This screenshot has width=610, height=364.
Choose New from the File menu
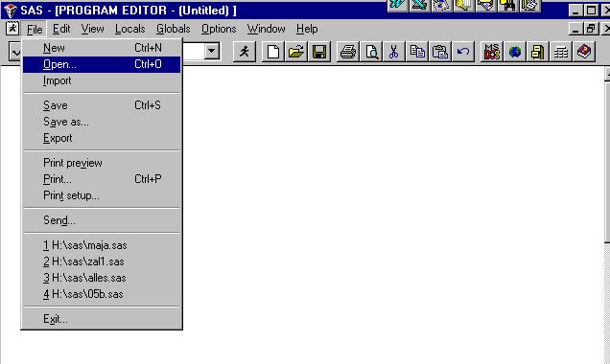point(102,48)
